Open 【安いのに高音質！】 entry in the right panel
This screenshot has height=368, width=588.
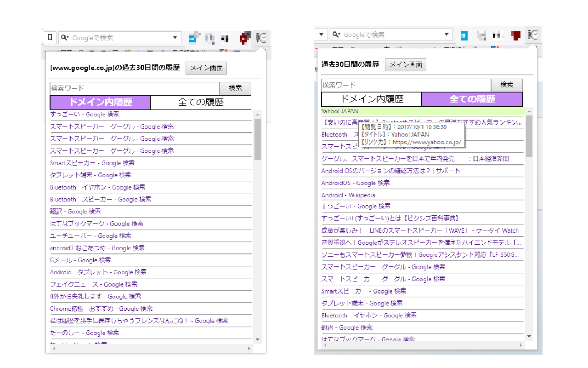pos(423,123)
